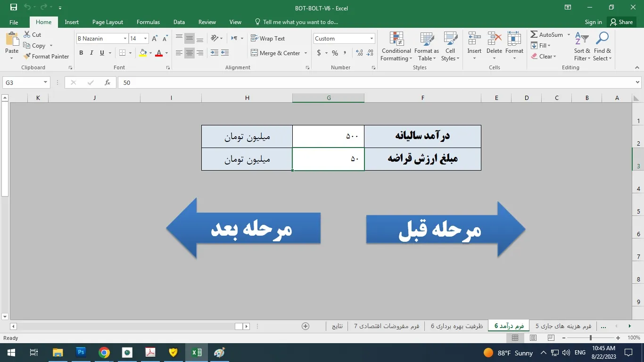This screenshot has height=362, width=644.
Task: Expand the Name Box dropdown for G3
Action: tap(45, 82)
